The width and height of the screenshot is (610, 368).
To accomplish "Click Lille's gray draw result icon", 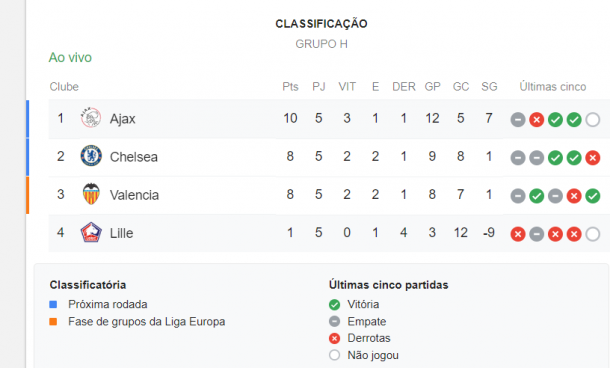I will [536, 234].
